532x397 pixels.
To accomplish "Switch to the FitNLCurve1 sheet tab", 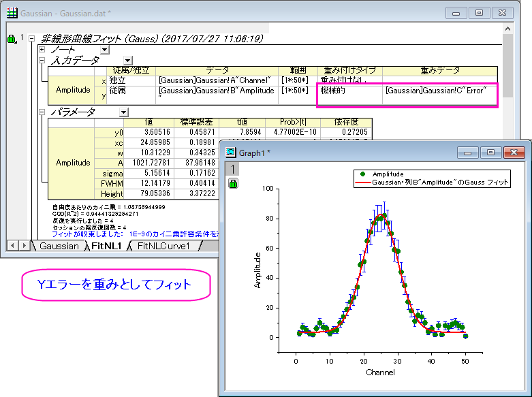I will click(x=163, y=246).
